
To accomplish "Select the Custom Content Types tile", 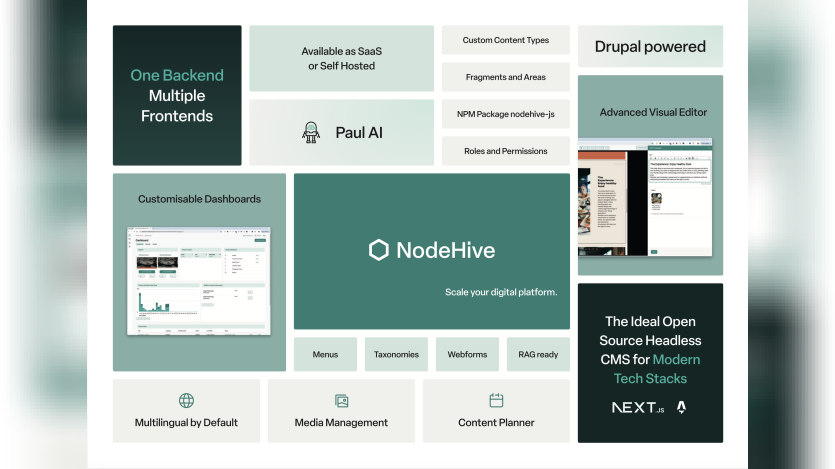I will point(506,40).
